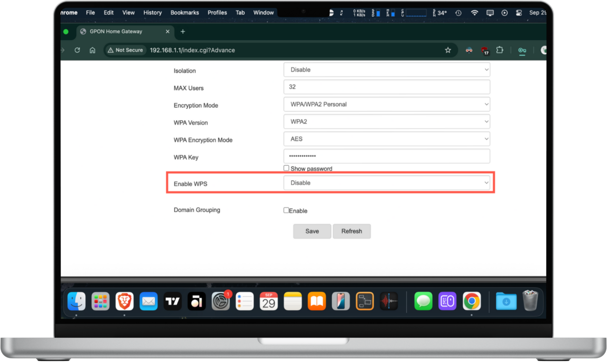Open the WPA Version dropdown
Viewport: 607px width, 364px height.
[387, 122]
